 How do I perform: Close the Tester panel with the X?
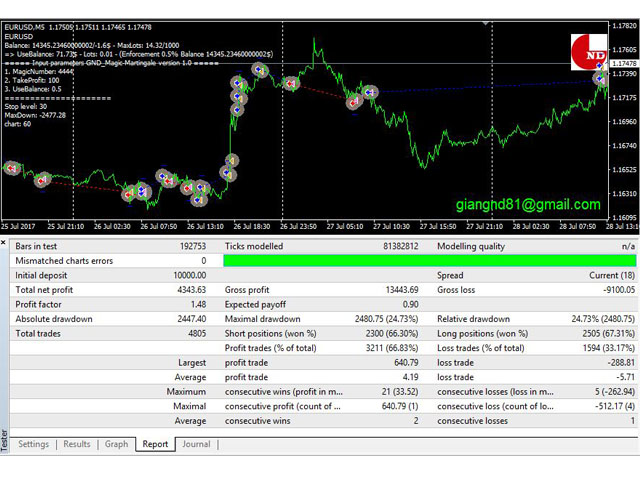(x=5, y=243)
